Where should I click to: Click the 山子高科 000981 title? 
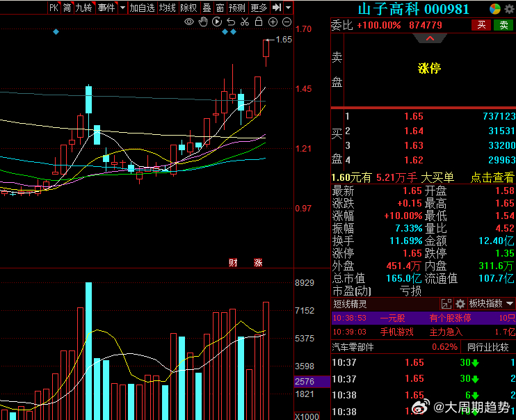tap(413, 9)
